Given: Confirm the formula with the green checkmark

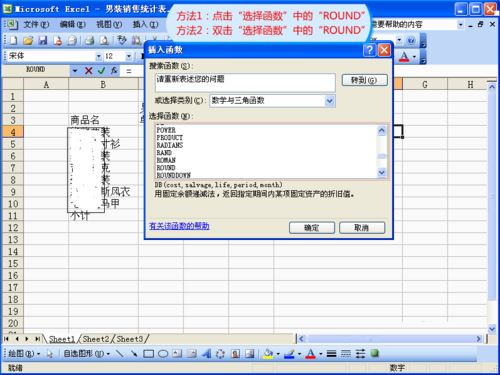Looking at the screenshot, I should tap(101, 71).
